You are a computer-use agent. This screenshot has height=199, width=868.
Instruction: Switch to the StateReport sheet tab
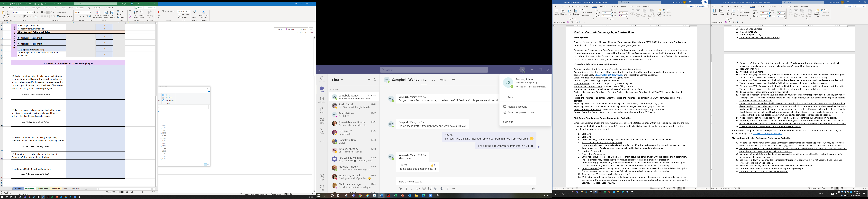pos(30,189)
